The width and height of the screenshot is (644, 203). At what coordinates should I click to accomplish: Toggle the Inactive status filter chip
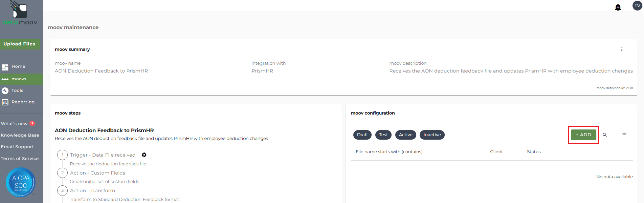[432, 135]
